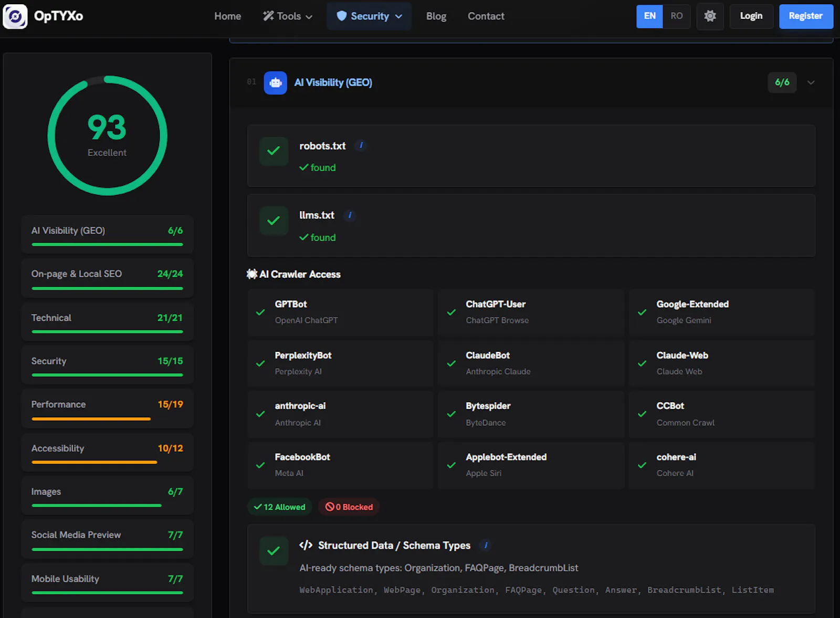Screen dimensions: 840x618
Task: Click the OpTYXo brand name link
Action: tap(58, 16)
